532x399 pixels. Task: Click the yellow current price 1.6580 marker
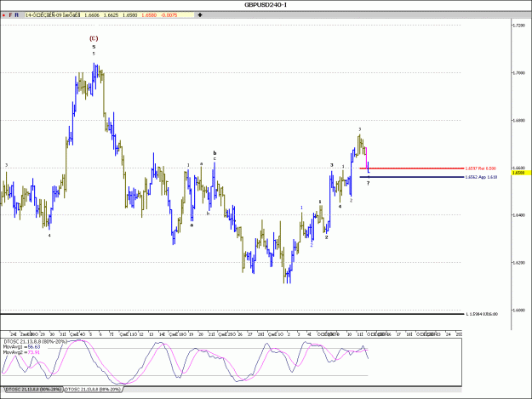point(521,173)
